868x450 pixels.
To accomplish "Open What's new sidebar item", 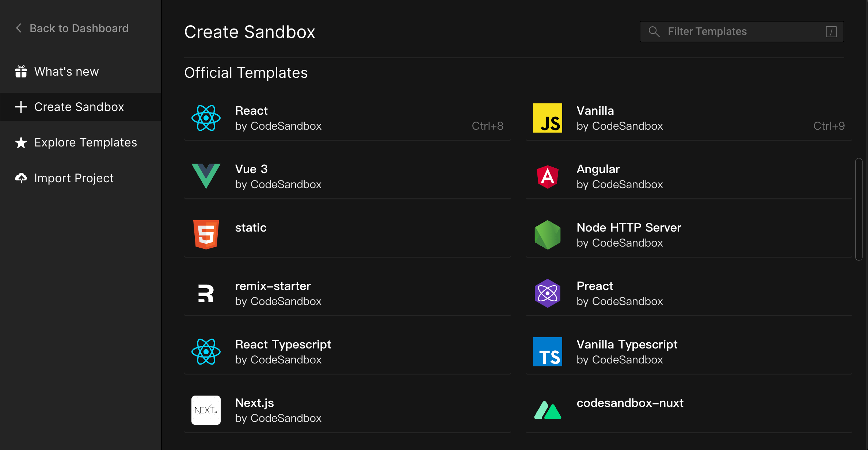I will (x=66, y=72).
